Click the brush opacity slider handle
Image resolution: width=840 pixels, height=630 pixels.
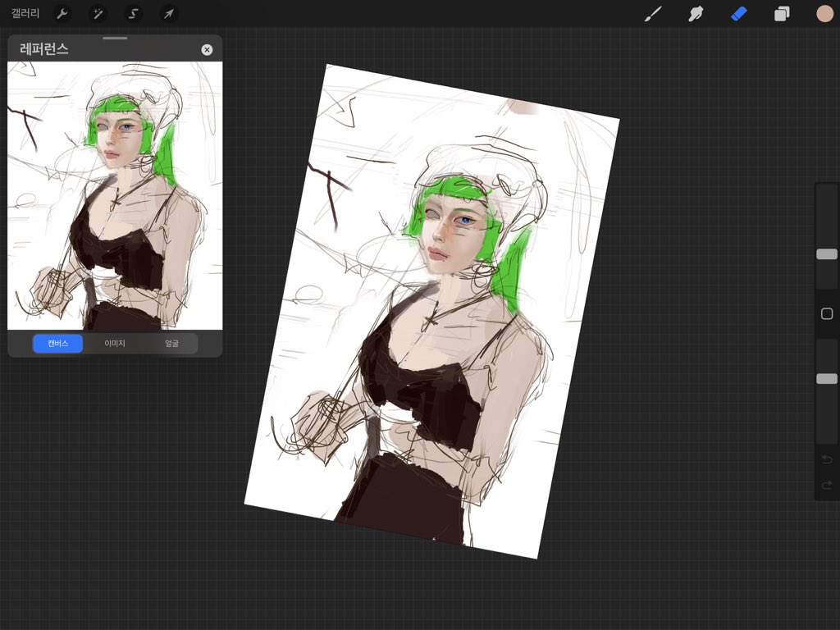tap(827, 379)
